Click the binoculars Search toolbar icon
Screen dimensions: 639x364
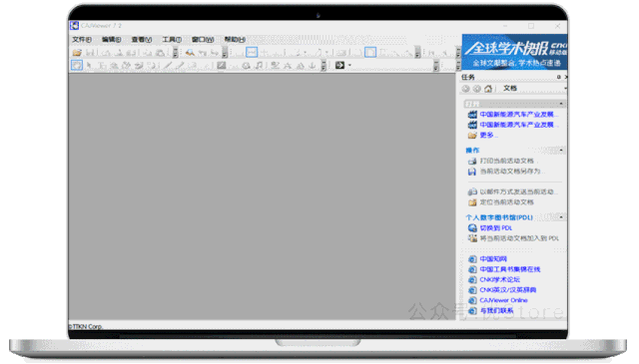(190, 53)
